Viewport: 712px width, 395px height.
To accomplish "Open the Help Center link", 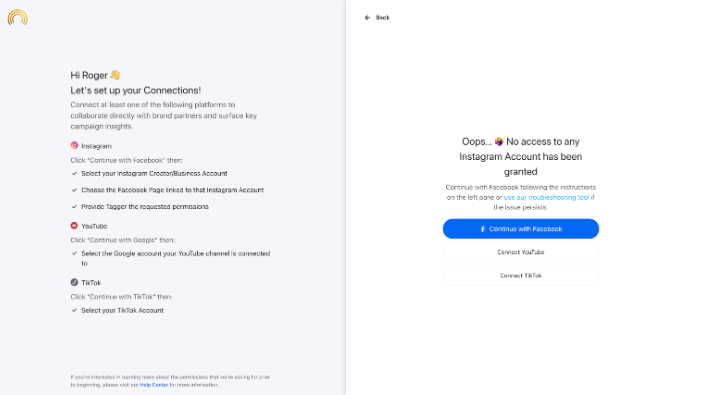I will 153,385.
